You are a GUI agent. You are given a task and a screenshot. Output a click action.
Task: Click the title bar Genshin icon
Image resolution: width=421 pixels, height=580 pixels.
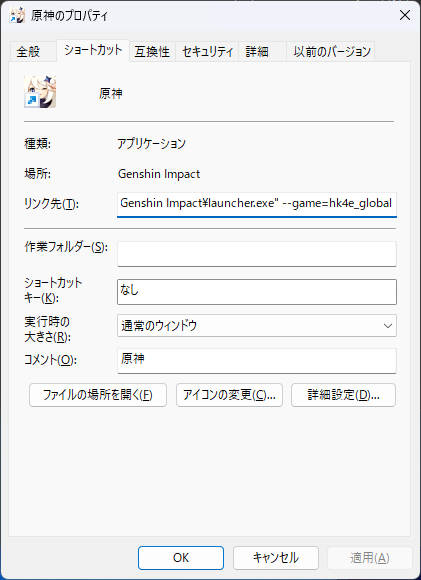pos(17,16)
